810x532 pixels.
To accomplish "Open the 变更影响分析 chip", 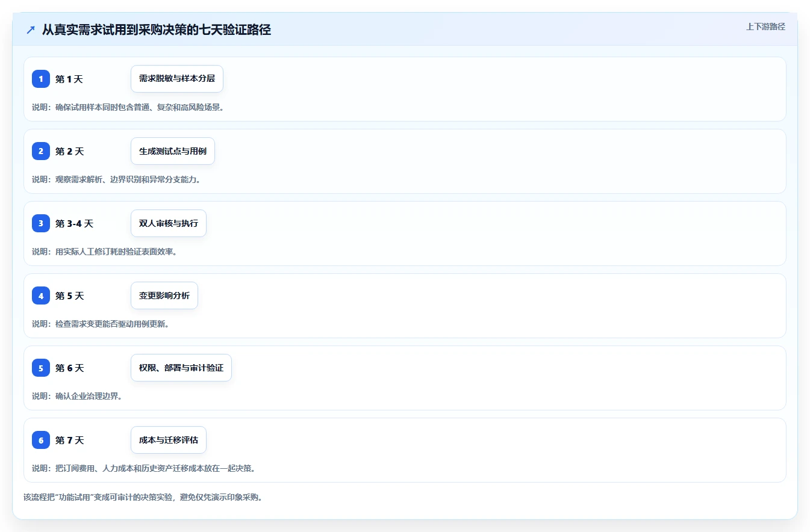I will [164, 295].
